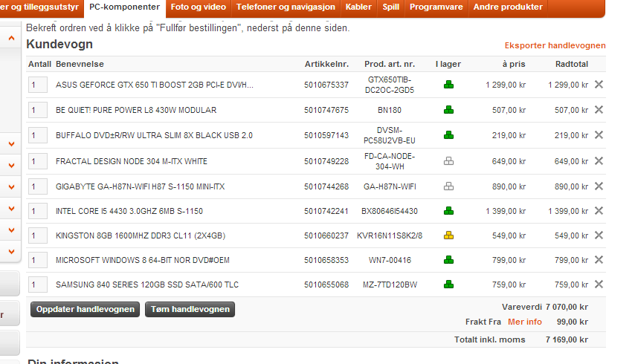
Task: Remove Buffalo DVD±R/RW row from cart
Action: (599, 135)
